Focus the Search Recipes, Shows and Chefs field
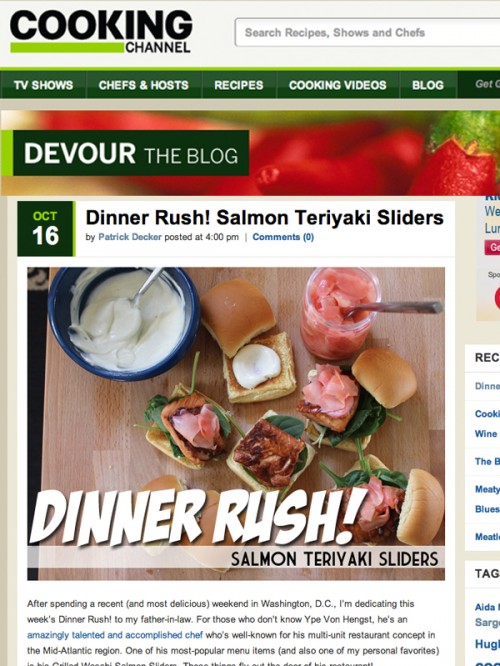Screen dimensions: 500x666 pyautogui.click(x=367, y=32)
